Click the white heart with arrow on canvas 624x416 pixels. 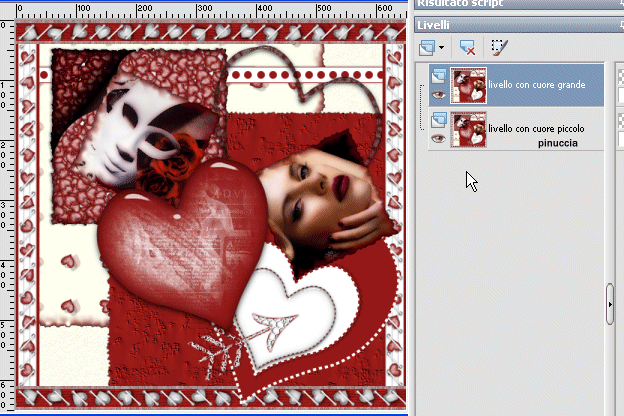295,314
